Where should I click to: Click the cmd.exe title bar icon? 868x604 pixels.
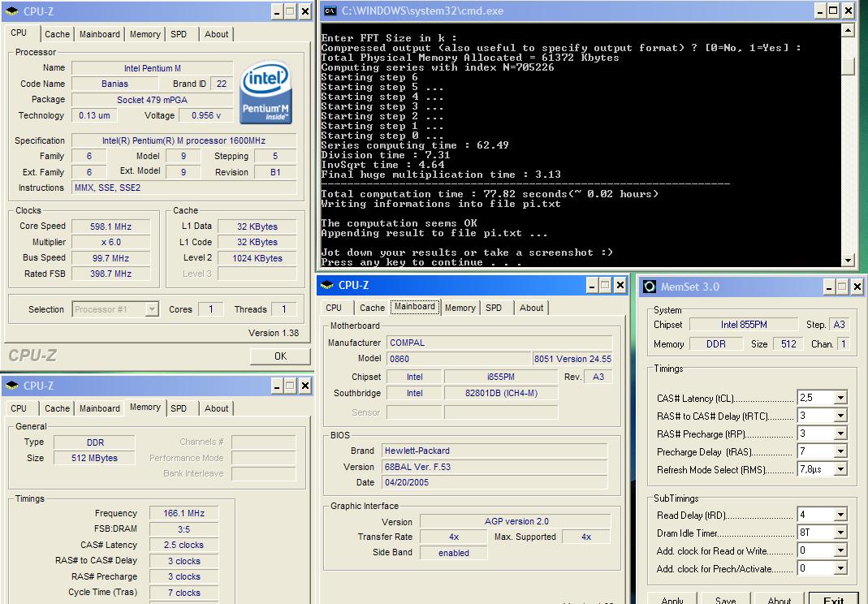coord(330,11)
